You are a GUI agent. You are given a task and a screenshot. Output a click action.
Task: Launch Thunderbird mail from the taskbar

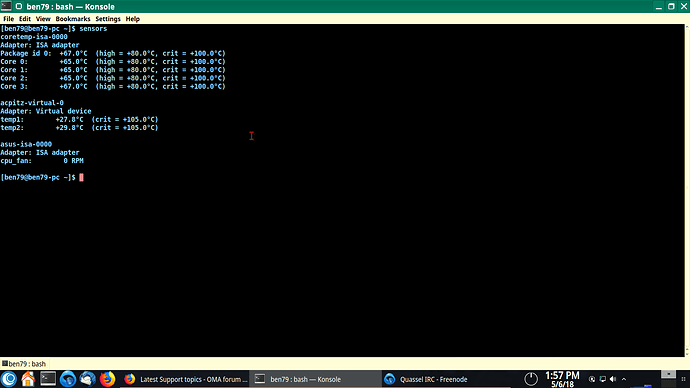(87, 379)
